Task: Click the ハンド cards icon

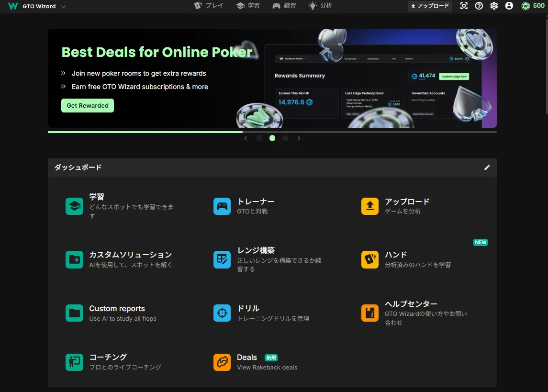Action: point(369,259)
